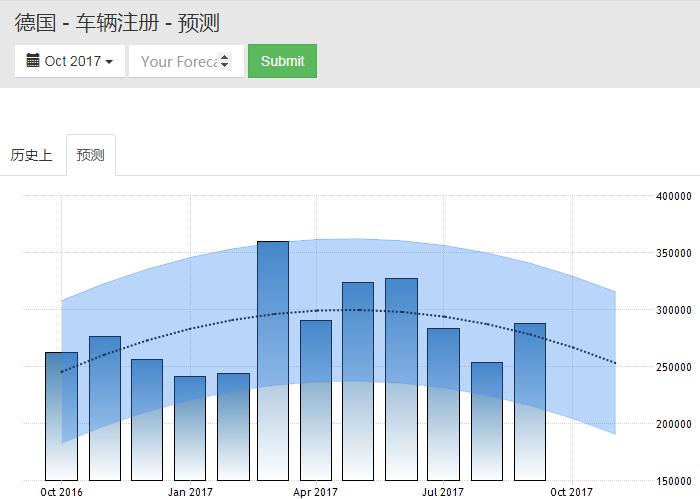Click the Jan 2017 bar
Screen dimensions: 700x499
pos(190,428)
